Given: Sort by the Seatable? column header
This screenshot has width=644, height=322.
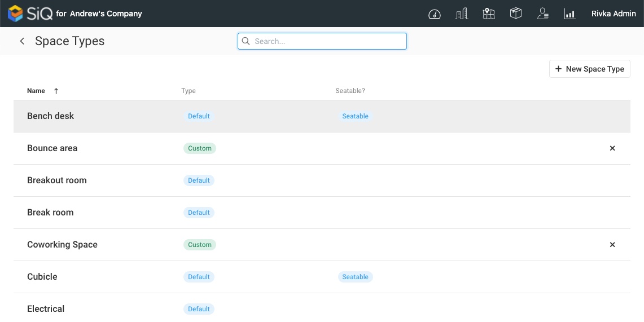Looking at the screenshot, I should point(350,91).
